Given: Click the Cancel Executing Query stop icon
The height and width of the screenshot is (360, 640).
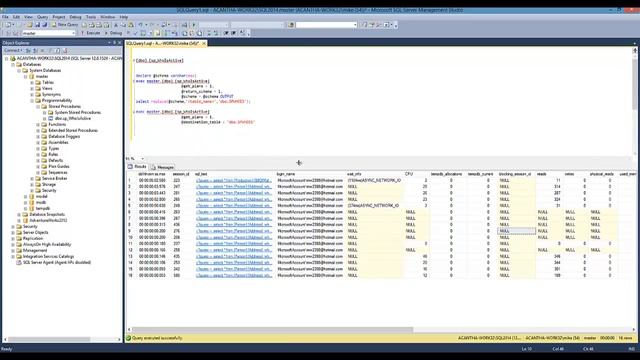Looking at the screenshot, I should click(x=128, y=33).
